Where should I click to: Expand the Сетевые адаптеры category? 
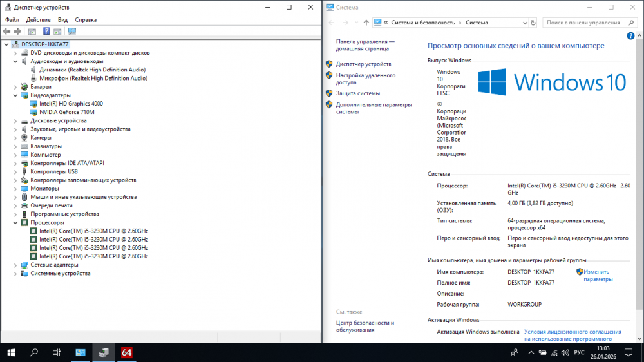[x=15, y=265]
